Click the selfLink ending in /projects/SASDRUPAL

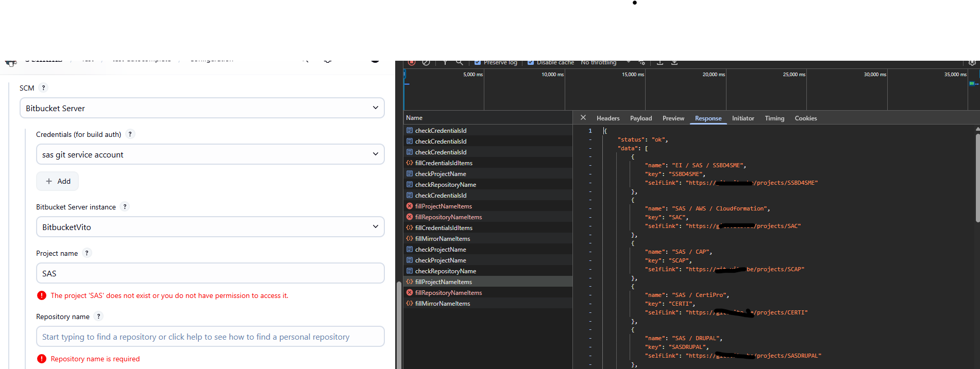733,356
